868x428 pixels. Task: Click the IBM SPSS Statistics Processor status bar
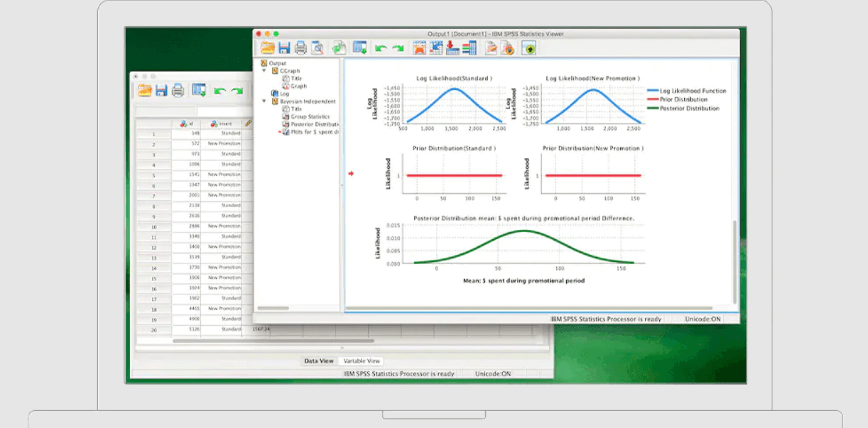[604, 319]
